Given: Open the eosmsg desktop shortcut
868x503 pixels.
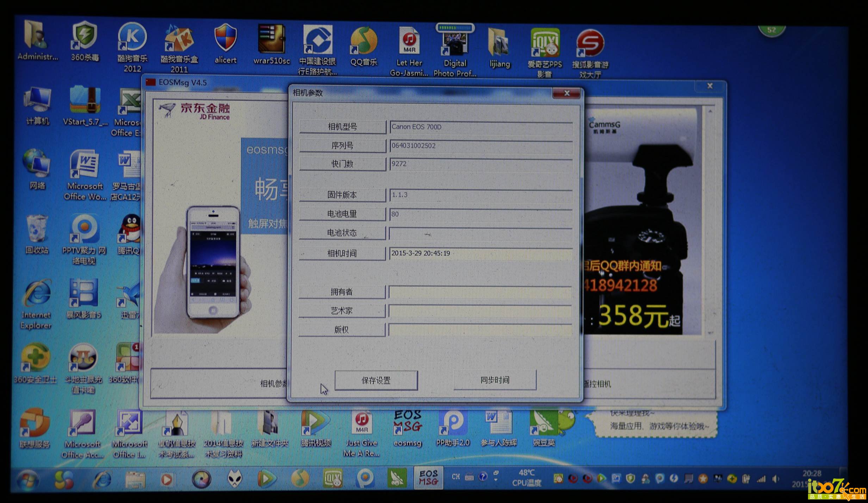Looking at the screenshot, I should coord(408,428).
